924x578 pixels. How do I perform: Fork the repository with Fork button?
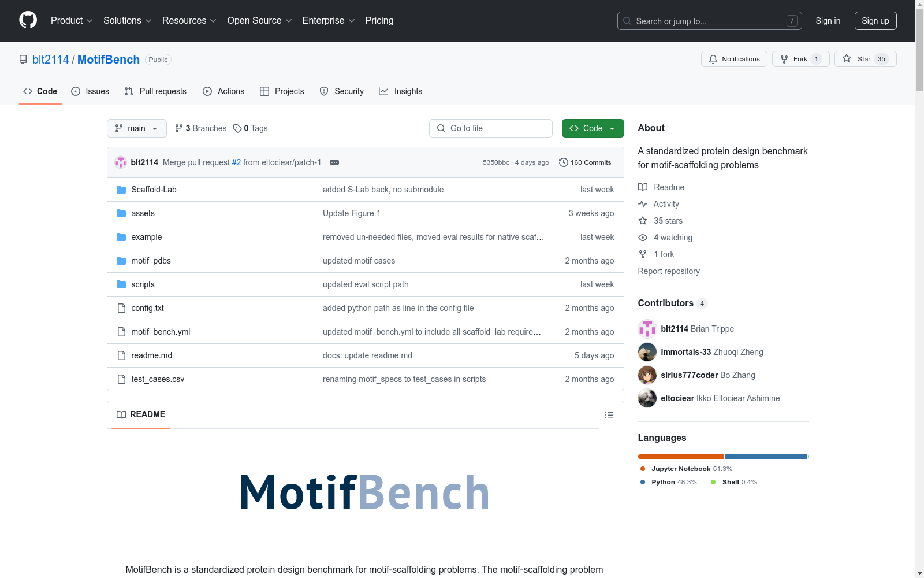[x=801, y=59]
